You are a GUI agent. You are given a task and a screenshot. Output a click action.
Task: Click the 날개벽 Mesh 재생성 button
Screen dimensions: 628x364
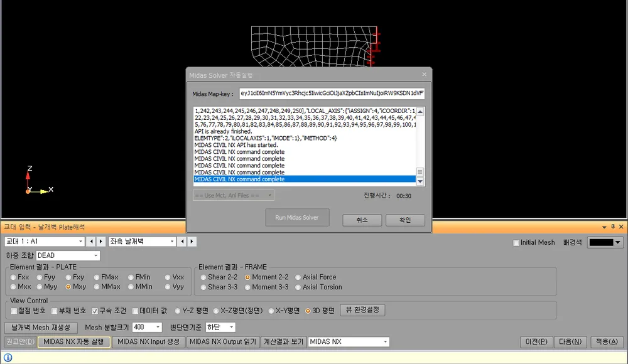click(x=41, y=327)
